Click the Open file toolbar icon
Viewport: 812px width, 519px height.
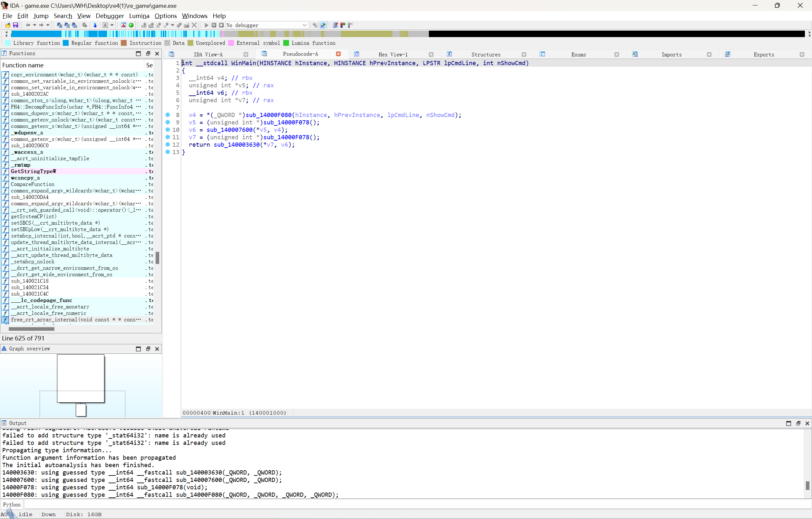pyautogui.click(x=8, y=25)
